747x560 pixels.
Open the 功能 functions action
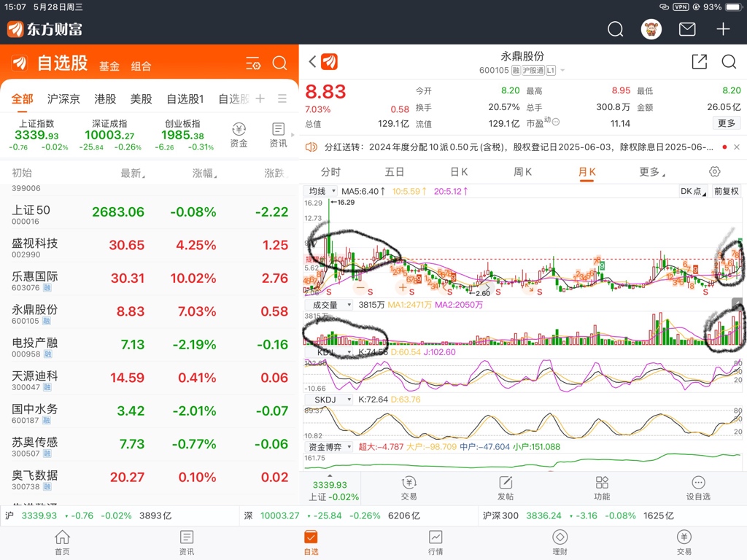tap(602, 488)
